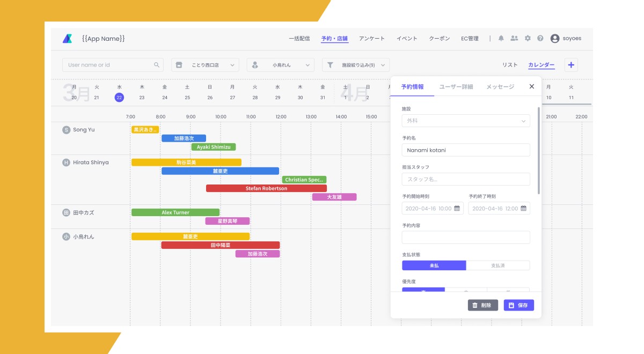Open the help question mark icon
Image resolution: width=644 pixels, height=354 pixels.
pyautogui.click(x=540, y=39)
